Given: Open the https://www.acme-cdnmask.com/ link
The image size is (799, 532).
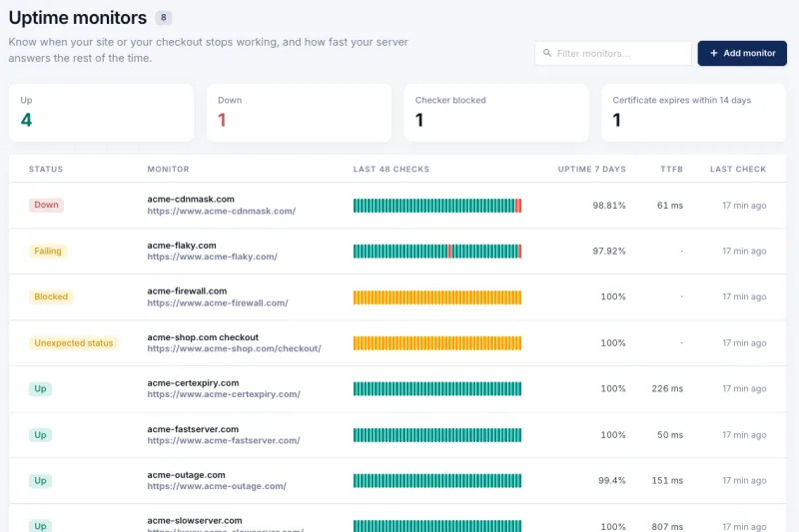Looking at the screenshot, I should click(x=221, y=211).
